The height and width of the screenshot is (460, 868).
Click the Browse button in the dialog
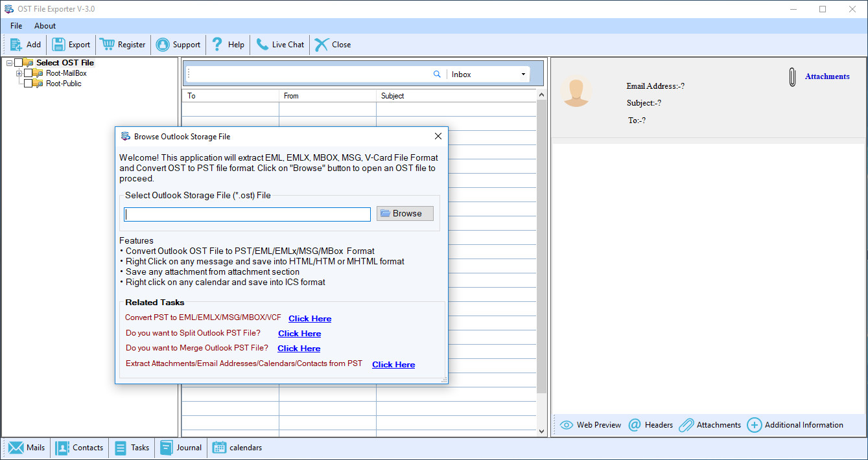click(405, 213)
